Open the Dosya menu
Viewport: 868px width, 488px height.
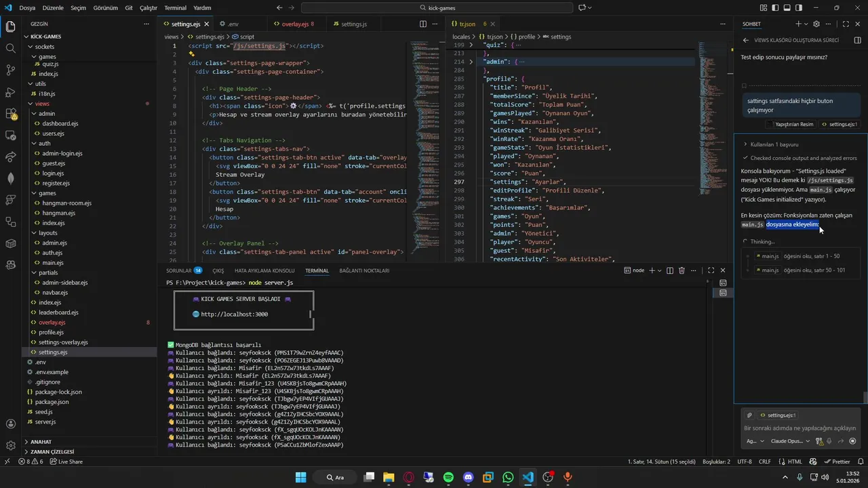[27, 8]
